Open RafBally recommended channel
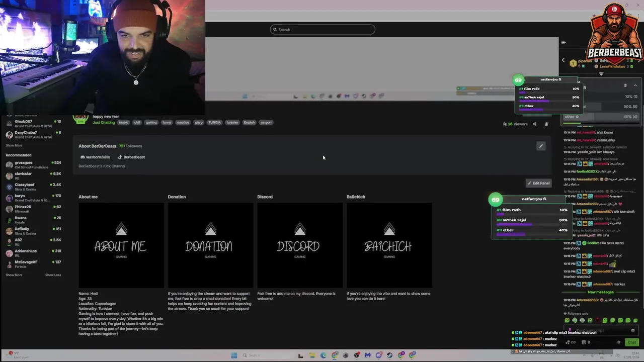The height and width of the screenshot is (362, 644). click(x=33, y=231)
